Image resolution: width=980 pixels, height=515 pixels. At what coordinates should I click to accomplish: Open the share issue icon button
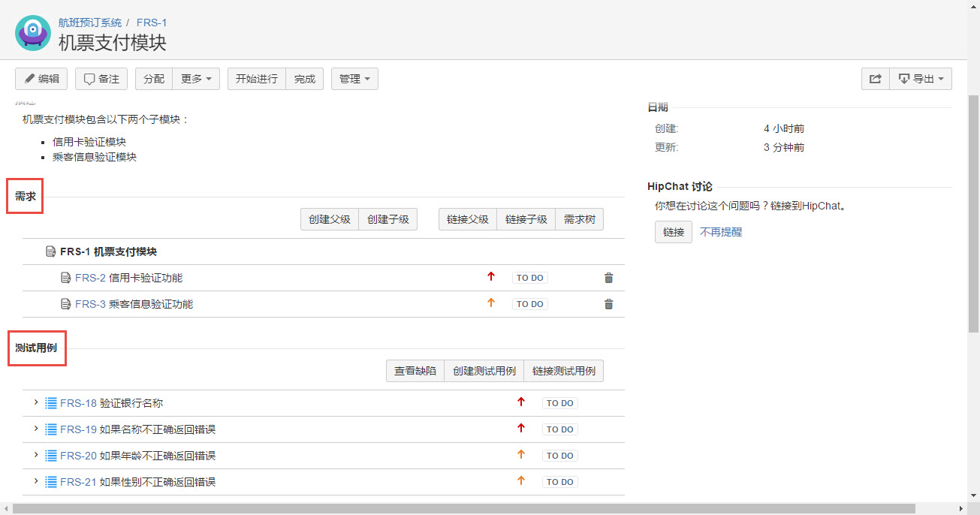coord(875,79)
